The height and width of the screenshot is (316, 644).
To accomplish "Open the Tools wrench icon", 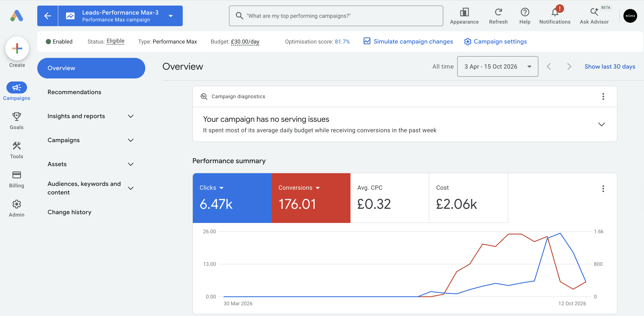I will (x=16, y=146).
